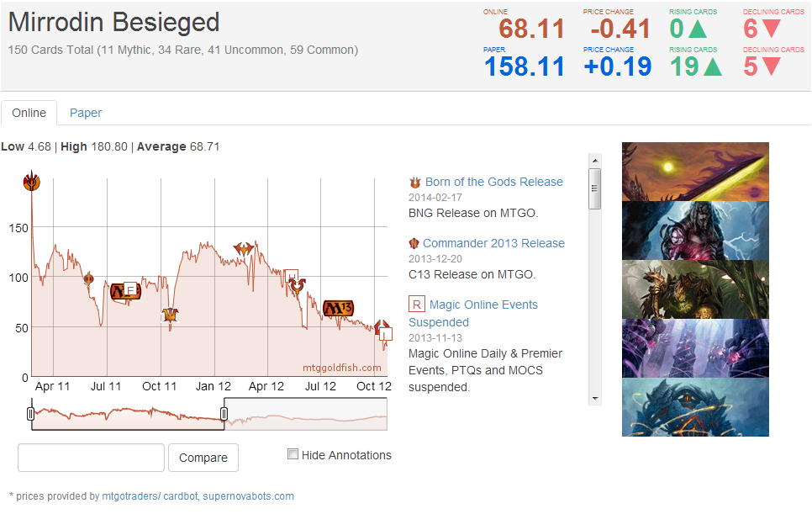Screen dimensions: 812x514
Task: Click the Born of the Gods set icon
Action: (414, 182)
